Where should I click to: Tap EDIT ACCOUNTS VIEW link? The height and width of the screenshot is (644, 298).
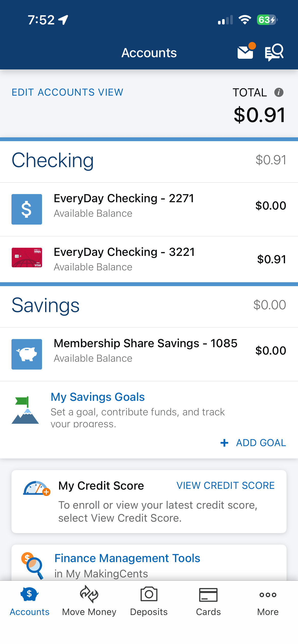[x=67, y=92]
